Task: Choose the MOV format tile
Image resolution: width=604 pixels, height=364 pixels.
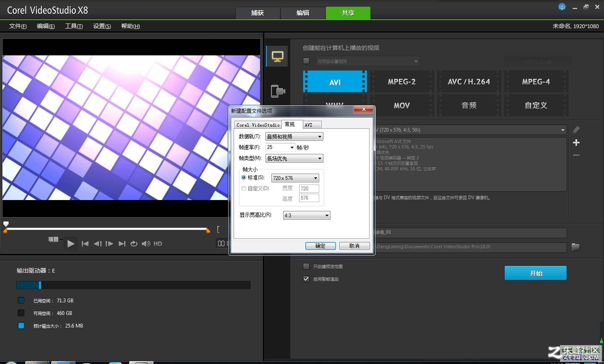Action: (401, 105)
